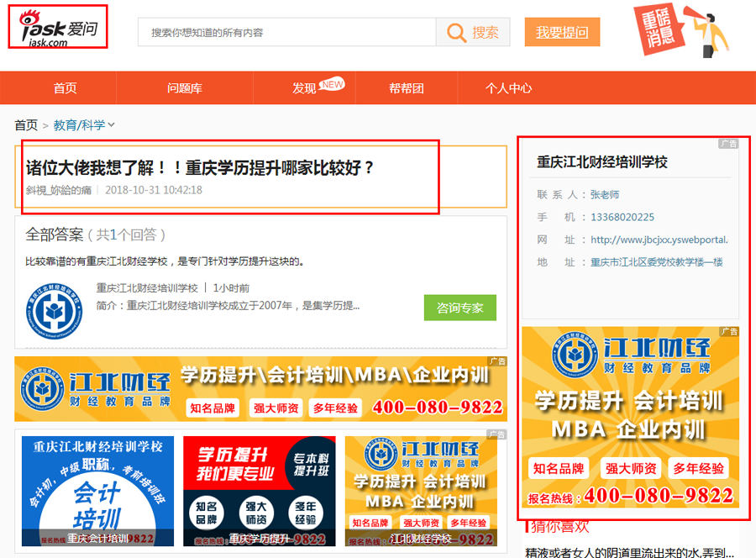Click the 简介 description line
Screen dimensions: 756x558
tap(228, 306)
